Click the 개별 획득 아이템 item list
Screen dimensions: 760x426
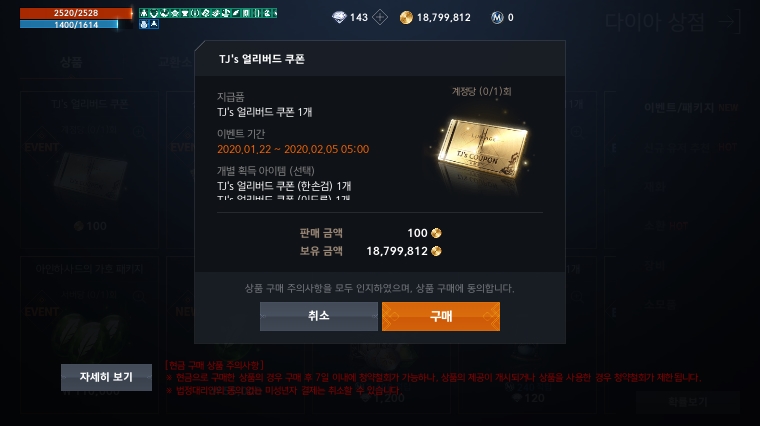point(284,186)
